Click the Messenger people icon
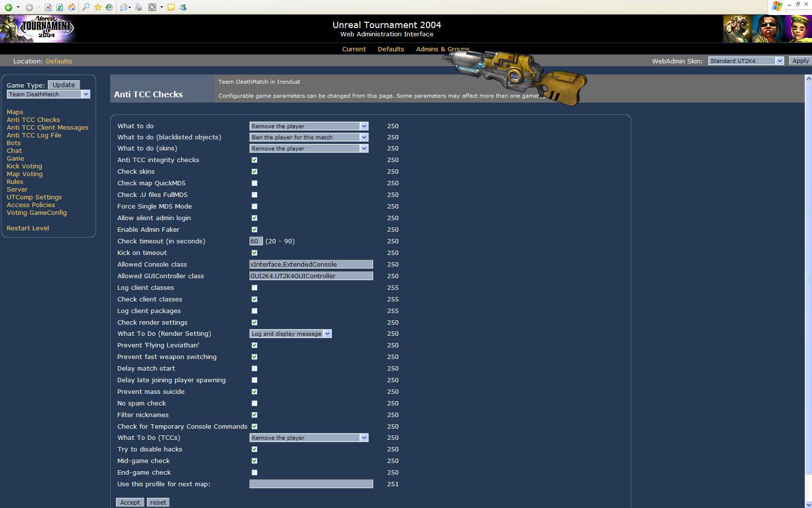The image size is (812, 508). pyautogui.click(x=183, y=7)
